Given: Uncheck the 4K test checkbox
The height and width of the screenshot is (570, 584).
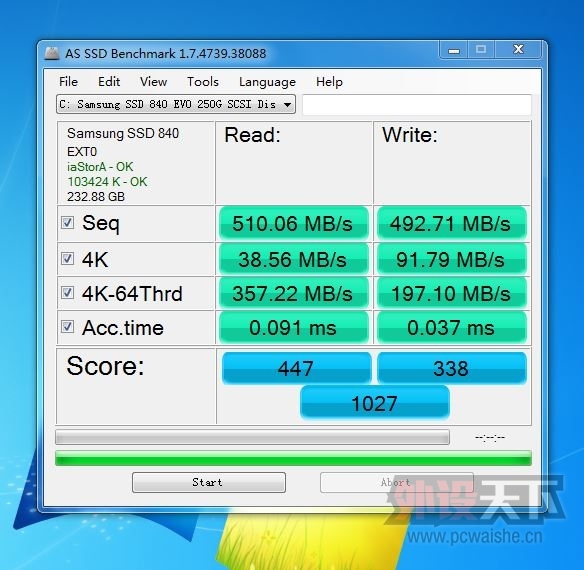Looking at the screenshot, I should tap(67, 258).
